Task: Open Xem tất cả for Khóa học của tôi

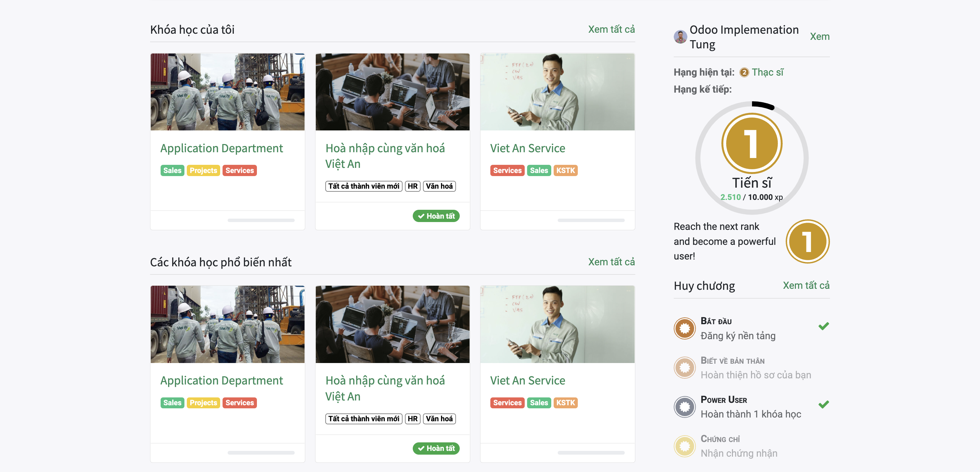Action: click(x=611, y=29)
